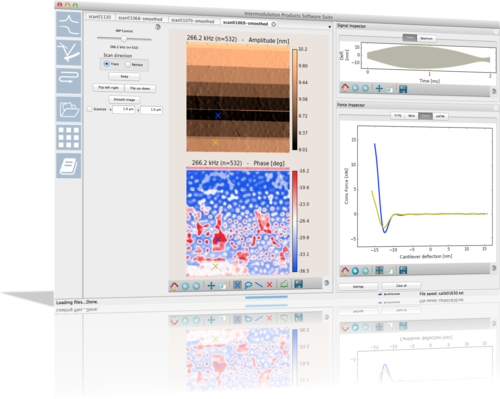Switch to scan01070-smoothed tab
The image size is (500, 399).
tap(193, 21)
